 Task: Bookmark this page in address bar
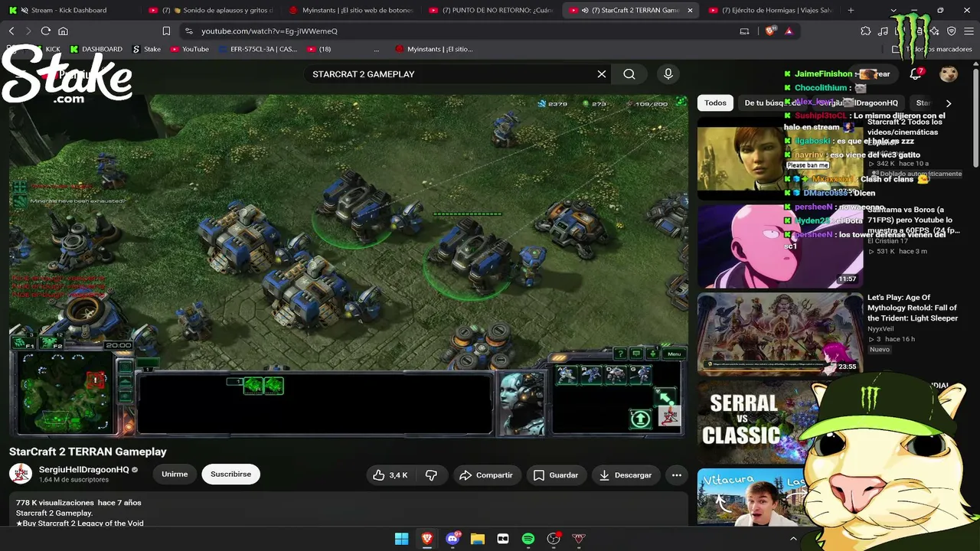(166, 31)
